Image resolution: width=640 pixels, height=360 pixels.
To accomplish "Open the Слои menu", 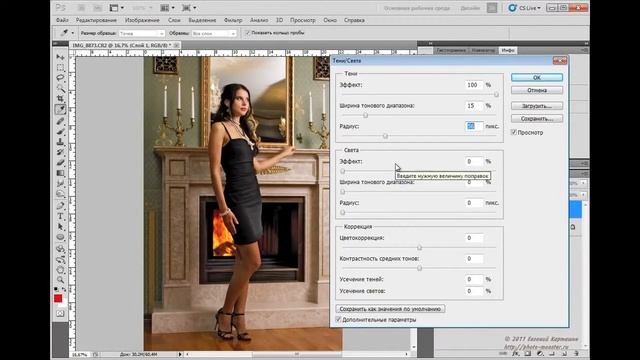I will [x=174, y=20].
